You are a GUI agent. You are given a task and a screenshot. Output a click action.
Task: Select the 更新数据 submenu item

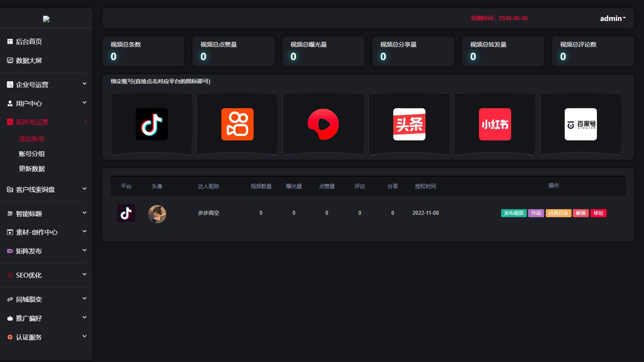(x=32, y=169)
